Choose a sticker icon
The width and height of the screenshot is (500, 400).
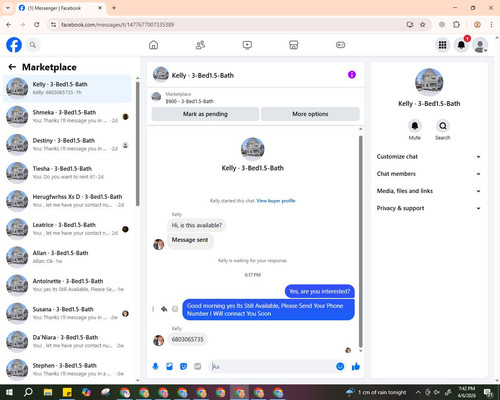pyautogui.click(x=183, y=367)
